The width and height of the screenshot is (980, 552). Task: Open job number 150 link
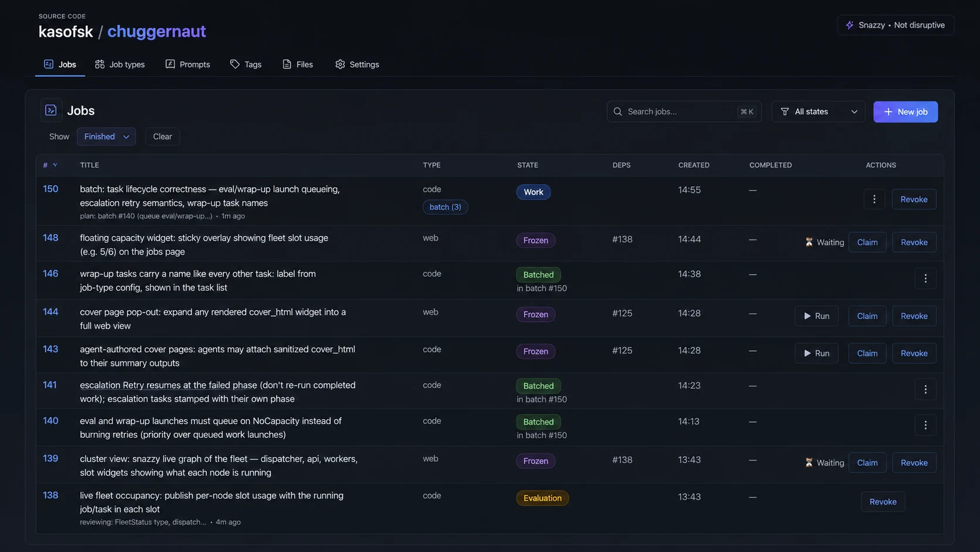click(50, 189)
